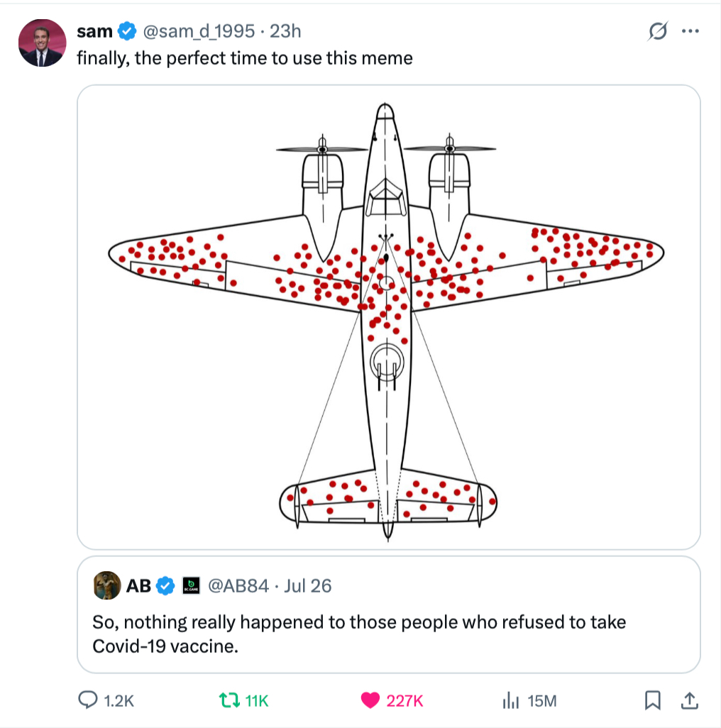Open the @AB84 handle in the quoted post
The height and width of the screenshot is (728, 721).
point(238,585)
